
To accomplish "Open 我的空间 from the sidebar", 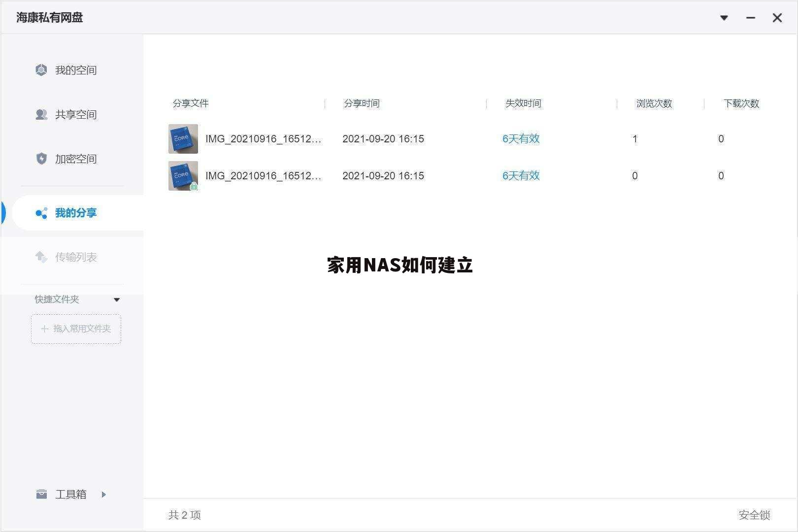I will click(x=76, y=70).
